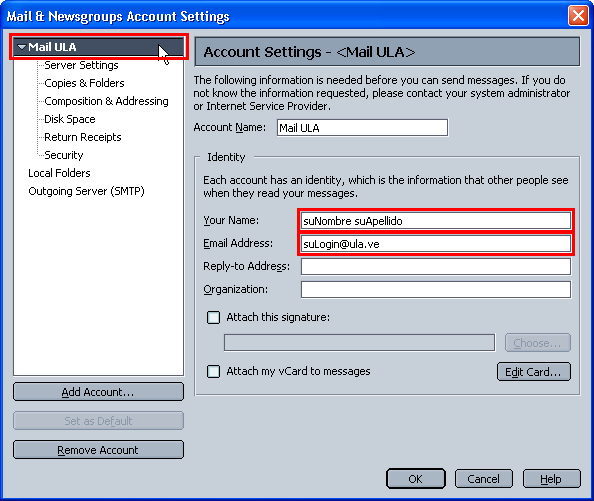The width and height of the screenshot is (594, 501).
Task: Click the Organization input field
Action: pyautogui.click(x=436, y=290)
